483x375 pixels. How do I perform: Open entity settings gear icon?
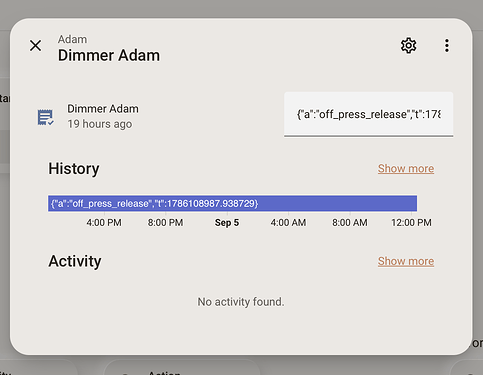[408, 46]
